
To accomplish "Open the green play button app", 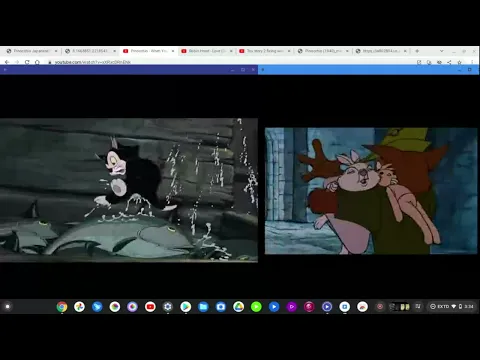I will click(256, 307).
